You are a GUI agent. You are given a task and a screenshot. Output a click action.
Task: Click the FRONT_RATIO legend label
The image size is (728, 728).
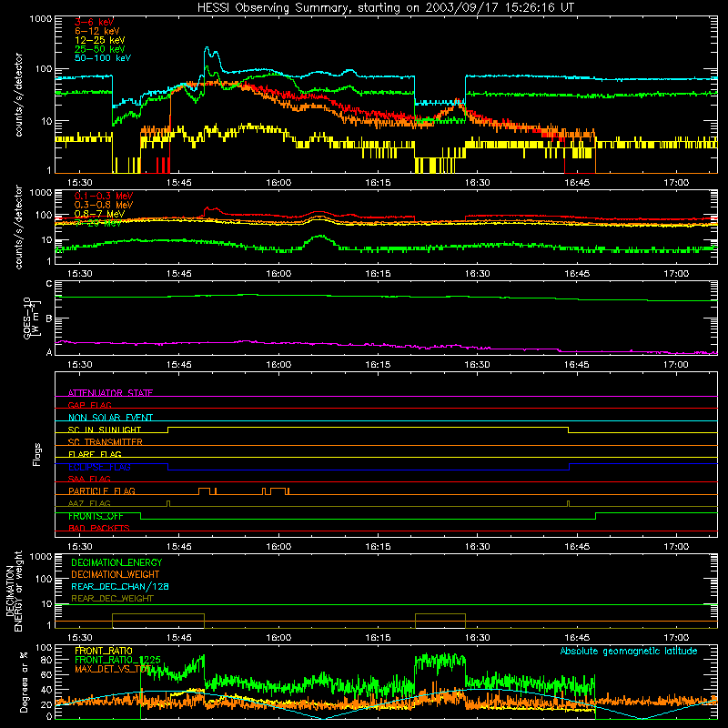coord(104,651)
